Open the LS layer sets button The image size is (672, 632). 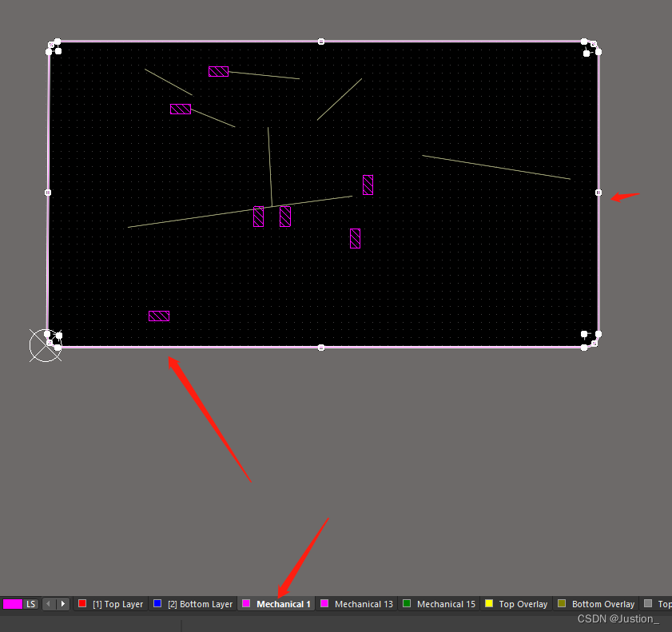31,604
